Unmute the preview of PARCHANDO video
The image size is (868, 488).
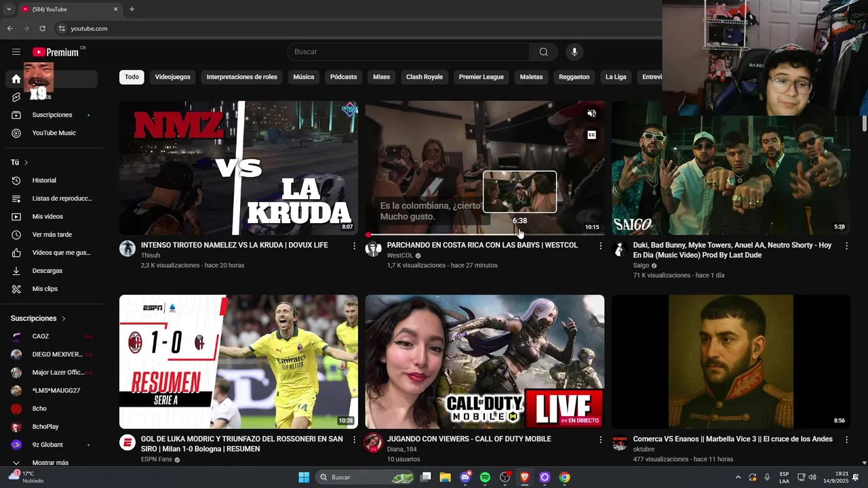591,113
